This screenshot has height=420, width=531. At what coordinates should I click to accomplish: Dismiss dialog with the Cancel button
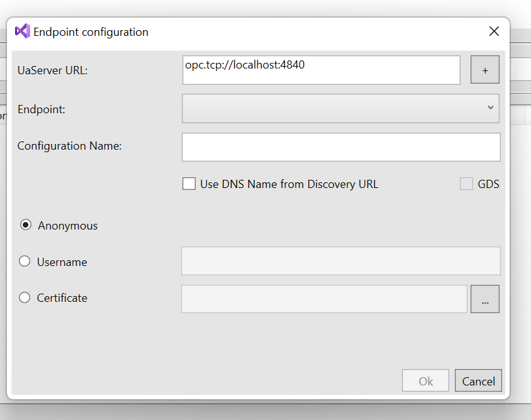pos(478,381)
